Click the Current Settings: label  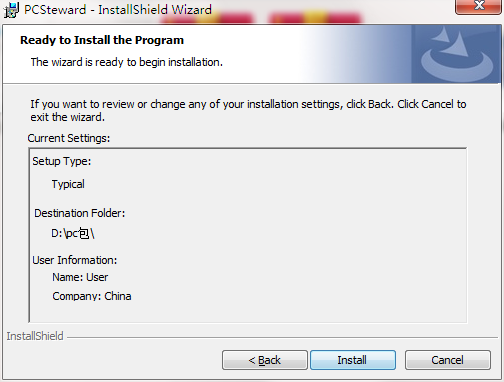click(69, 138)
